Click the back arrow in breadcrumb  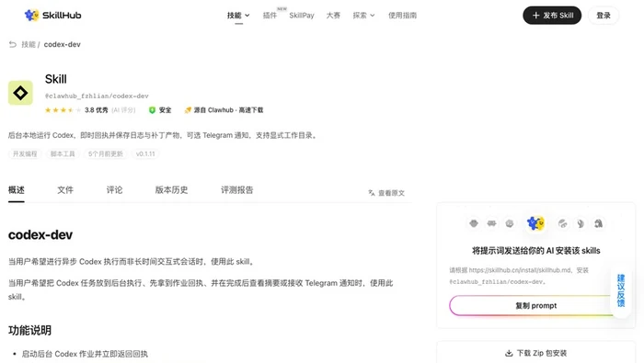[x=13, y=44]
